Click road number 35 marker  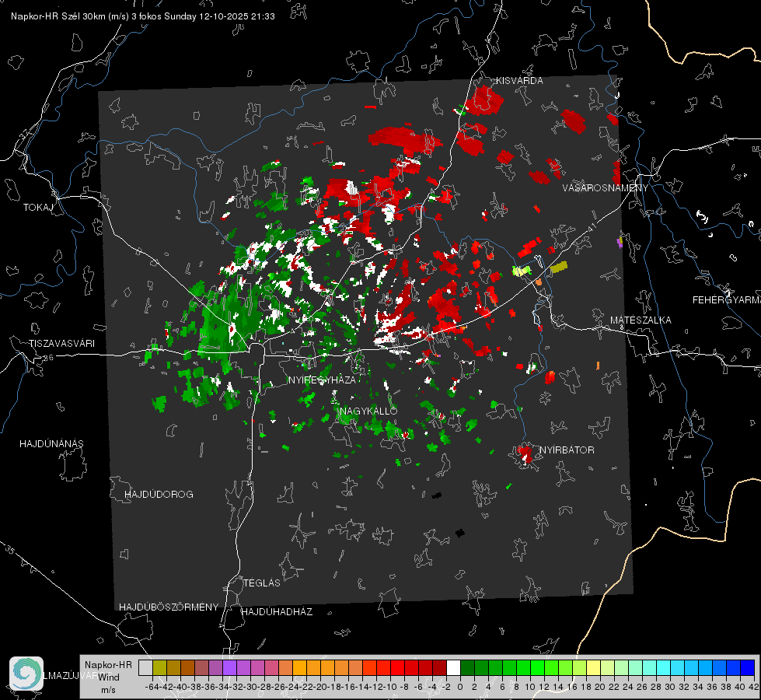coord(10,549)
